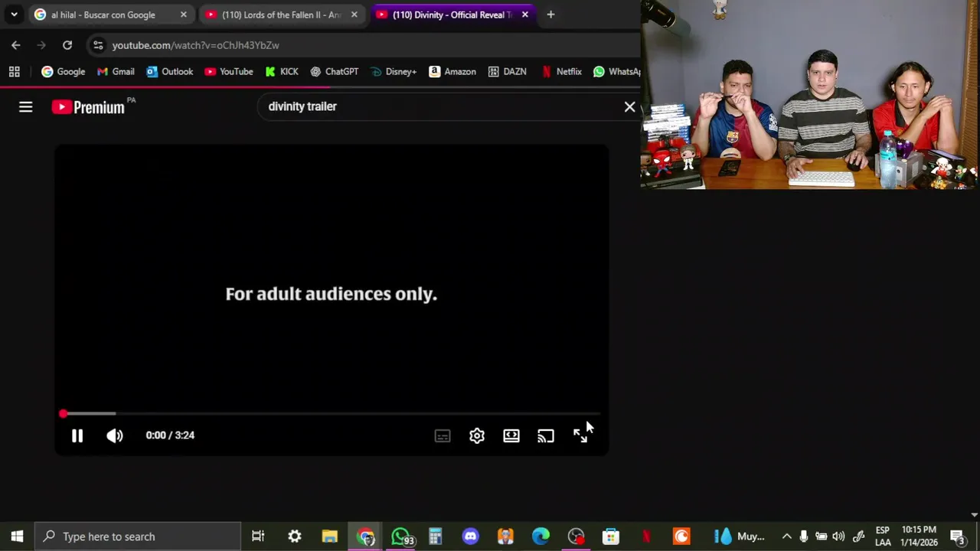
Task: Open the WhatsApp bookmark
Action: pyautogui.click(x=616, y=72)
